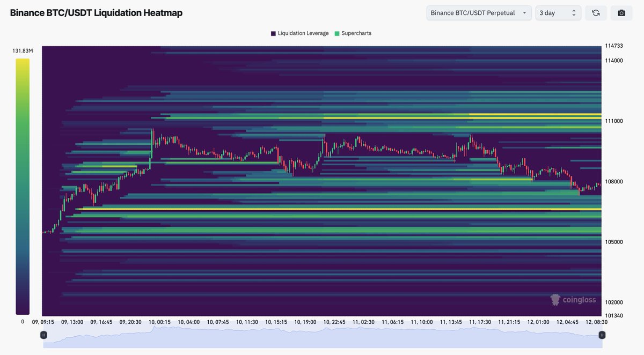Click the 105000 price axis label

(x=614, y=242)
